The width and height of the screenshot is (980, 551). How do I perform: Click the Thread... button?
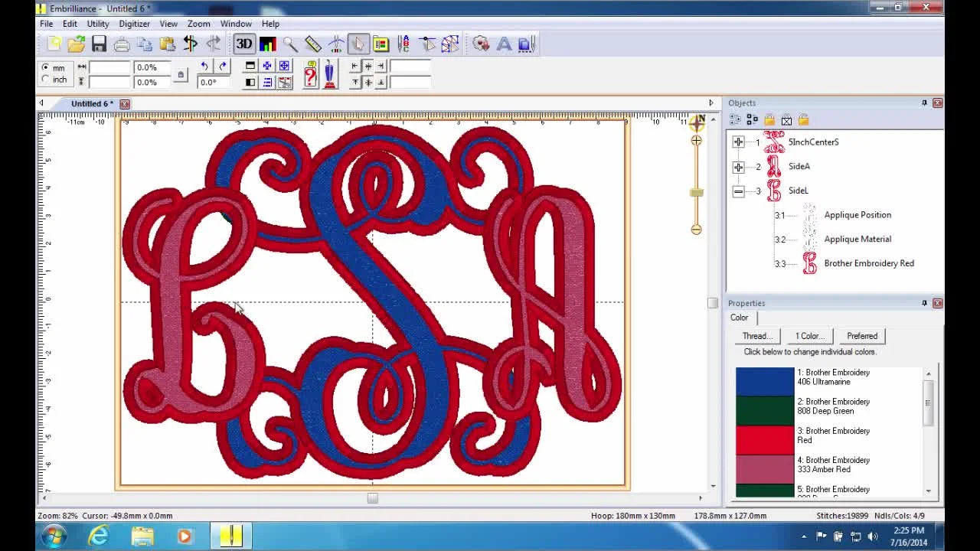pos(757,336)
